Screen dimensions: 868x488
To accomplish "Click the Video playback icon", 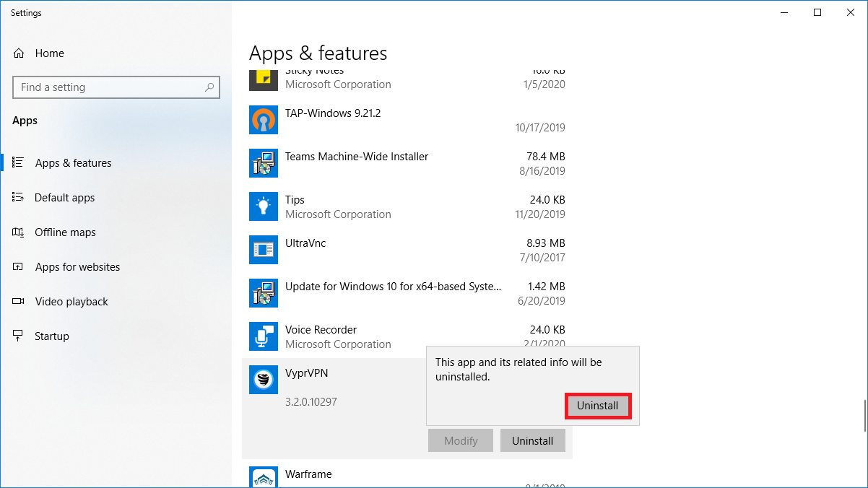I will (19, 301).
